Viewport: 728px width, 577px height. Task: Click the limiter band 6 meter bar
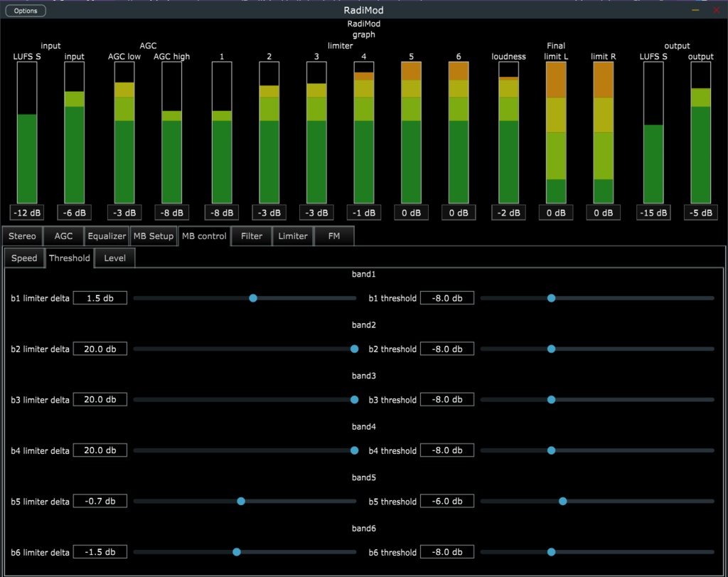point(459,132)
